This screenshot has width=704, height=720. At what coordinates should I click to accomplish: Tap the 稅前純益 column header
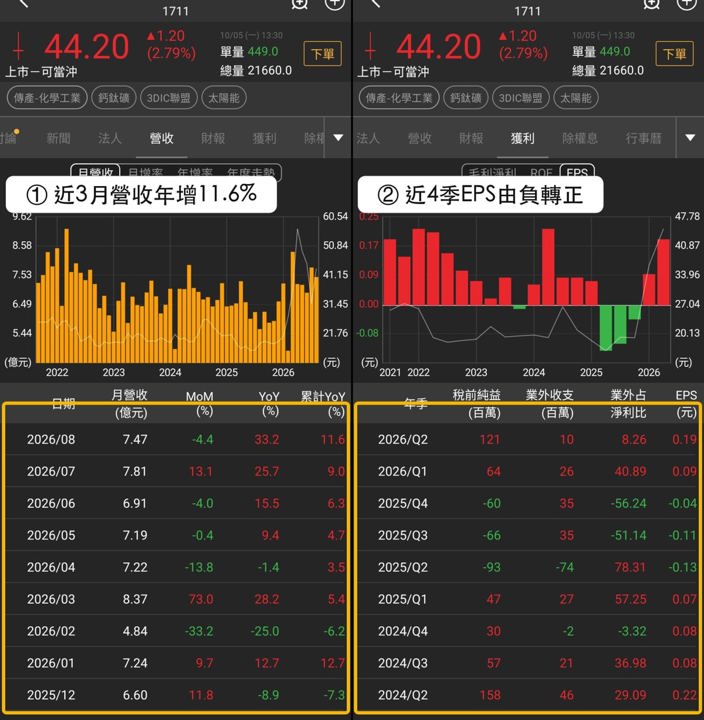coord(477,403)
